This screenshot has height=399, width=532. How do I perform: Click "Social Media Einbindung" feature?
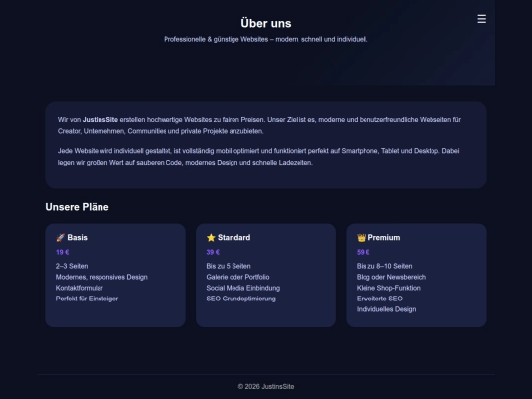click(243, 288)
